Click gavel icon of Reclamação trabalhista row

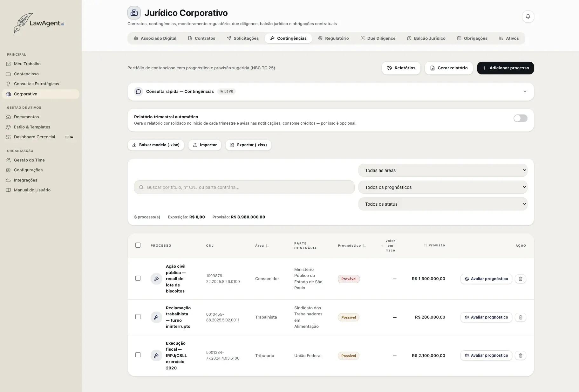click(x=156, y=317)
